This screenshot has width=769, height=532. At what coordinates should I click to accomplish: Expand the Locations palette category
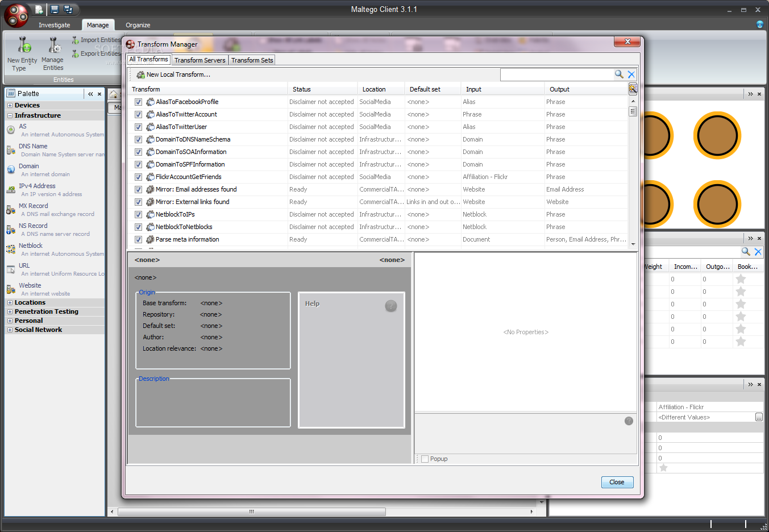tap(10, 302)
